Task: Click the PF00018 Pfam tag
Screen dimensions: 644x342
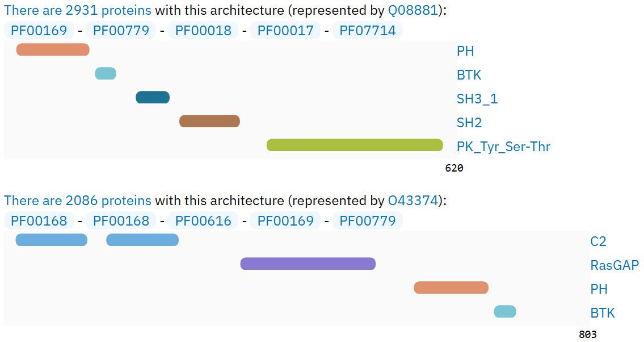Action: click(203, 31)
